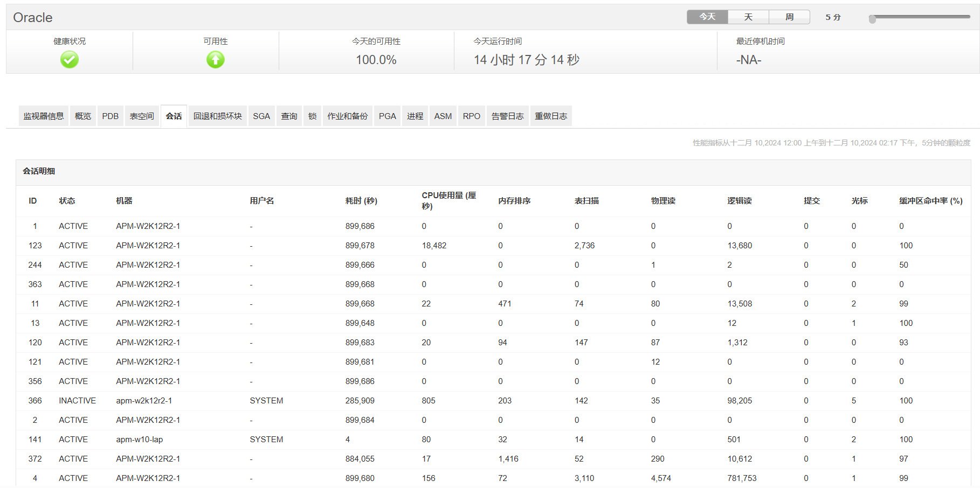Screen dimensions: 980x488
Task: Click the green availability up-arrow icon
Action: pyautogui.click(x=216, y=59)
